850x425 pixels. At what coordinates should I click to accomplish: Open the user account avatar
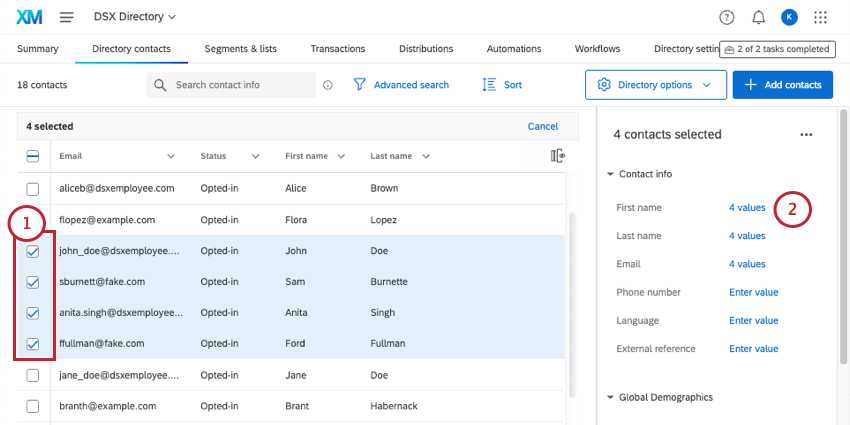pos(789,17)
